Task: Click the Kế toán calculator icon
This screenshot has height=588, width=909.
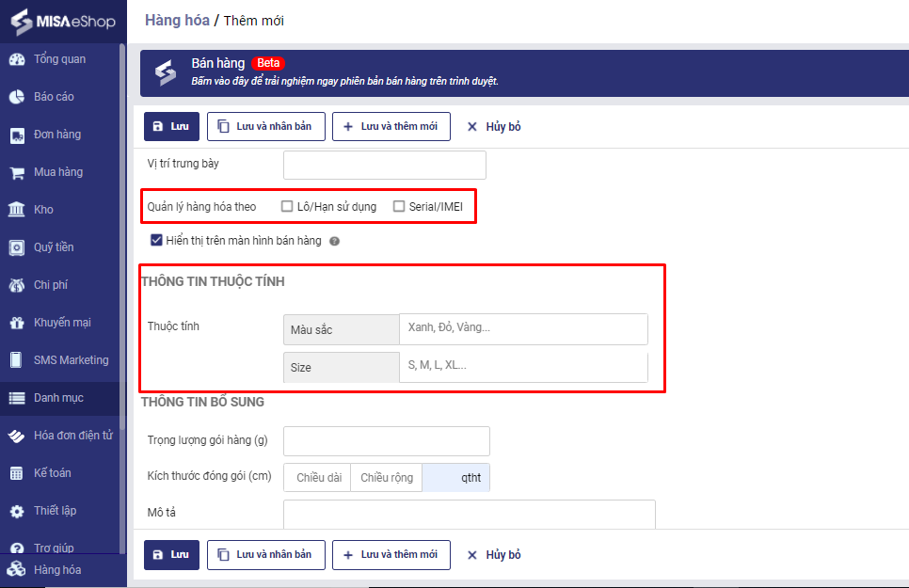Action: coord(17,473)
